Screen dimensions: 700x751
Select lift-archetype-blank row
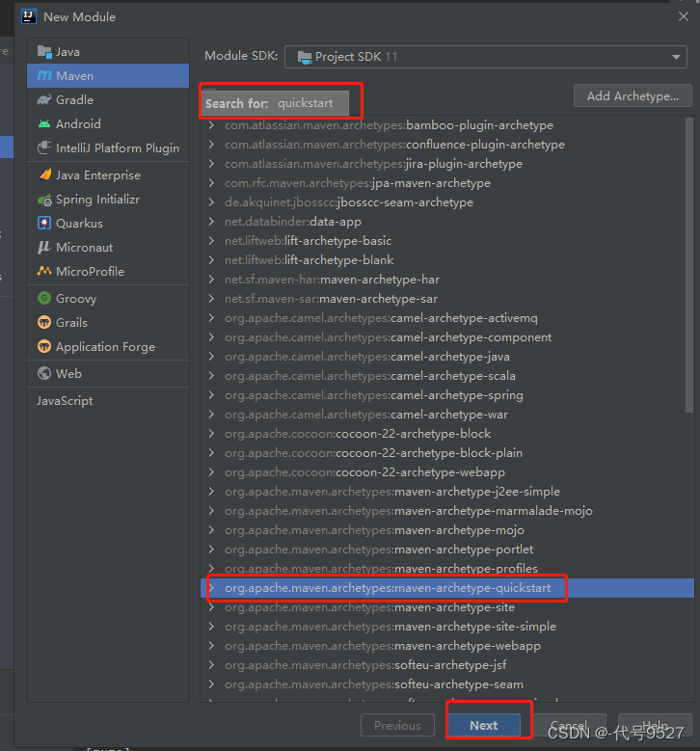447,260
